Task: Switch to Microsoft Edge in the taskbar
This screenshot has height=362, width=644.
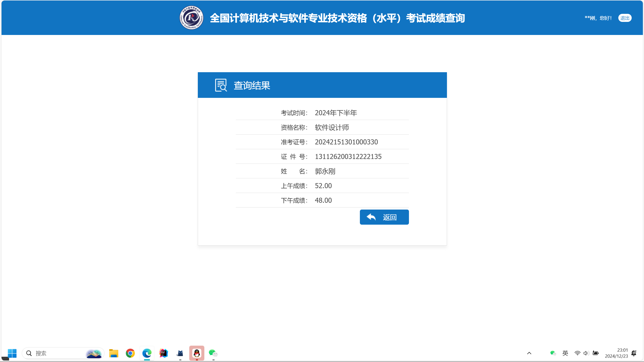Action: click(x=147, y=353)
